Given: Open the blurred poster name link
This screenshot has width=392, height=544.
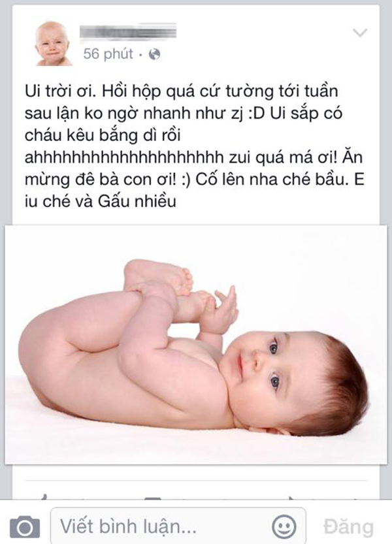Looking at the screenshot, I should 128,32.
